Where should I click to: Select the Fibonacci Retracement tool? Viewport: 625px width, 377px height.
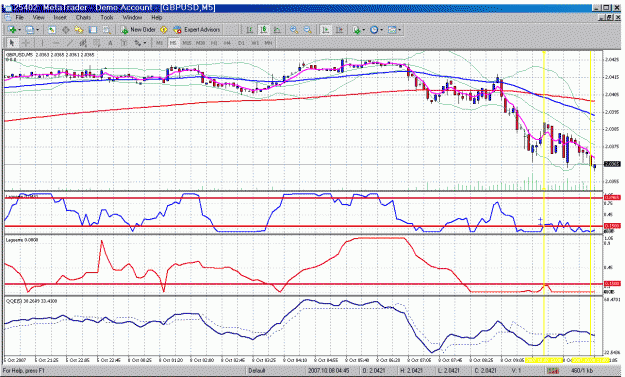point(96,43)
